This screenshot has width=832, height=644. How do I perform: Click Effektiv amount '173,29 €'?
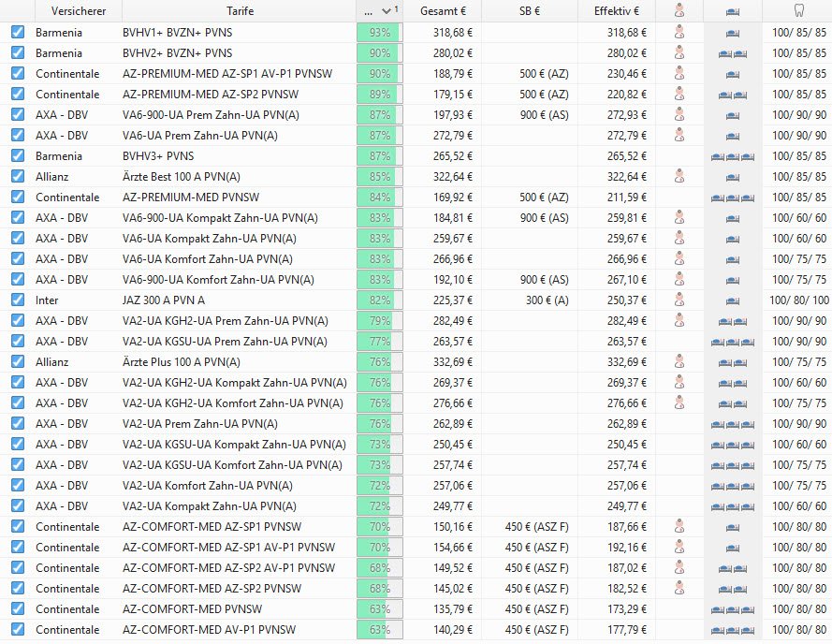tap(627, 609)
